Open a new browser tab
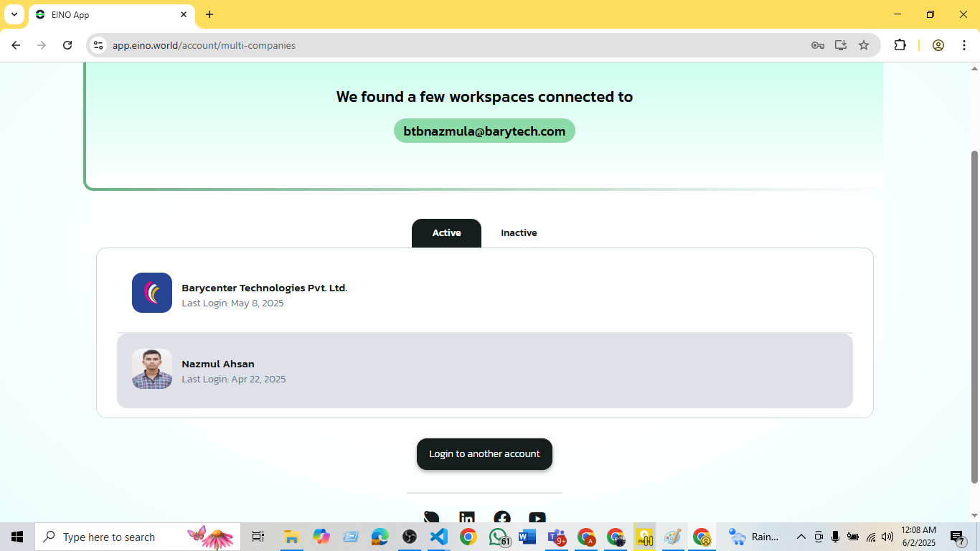 point(209,14)
